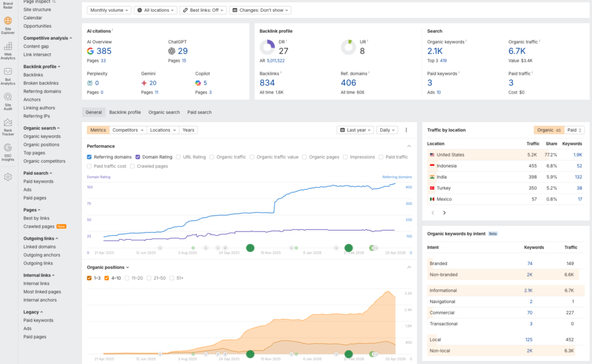Switch to the Backlink profile tab

coord(125,112)
